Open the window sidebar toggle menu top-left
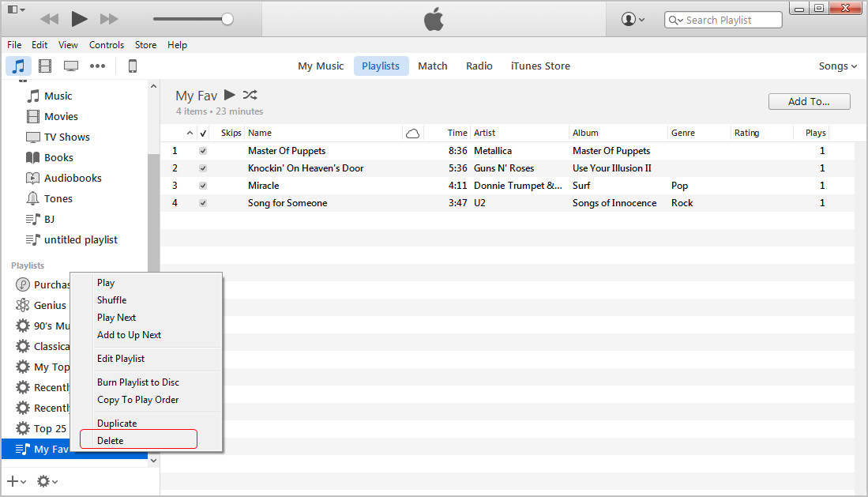The image size is (868, 497). (16, 9)
